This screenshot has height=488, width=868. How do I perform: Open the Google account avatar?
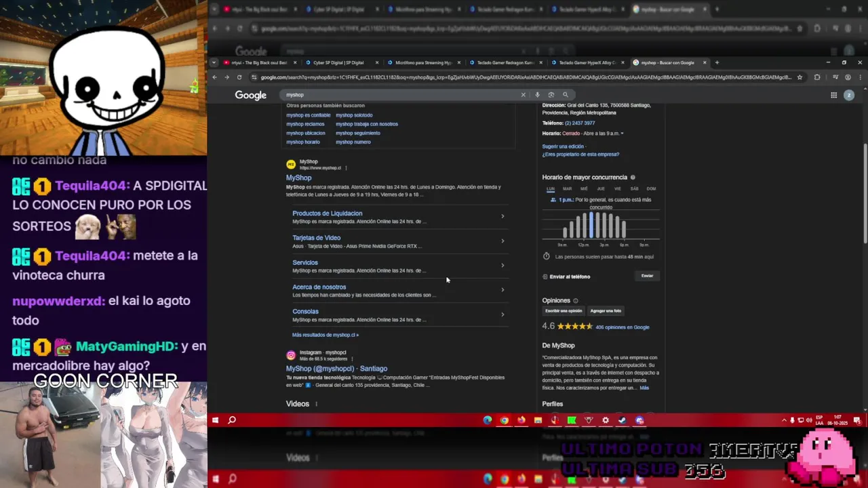point(849,95)
